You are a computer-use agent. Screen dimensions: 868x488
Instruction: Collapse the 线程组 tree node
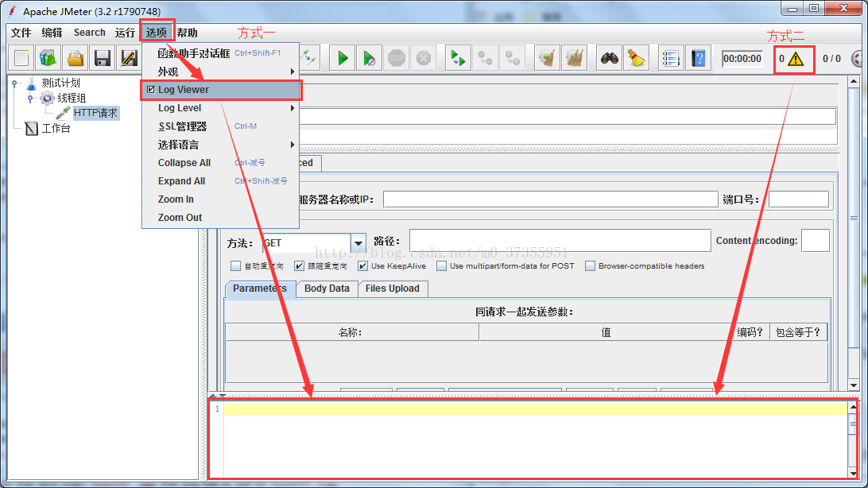(30, 99)
